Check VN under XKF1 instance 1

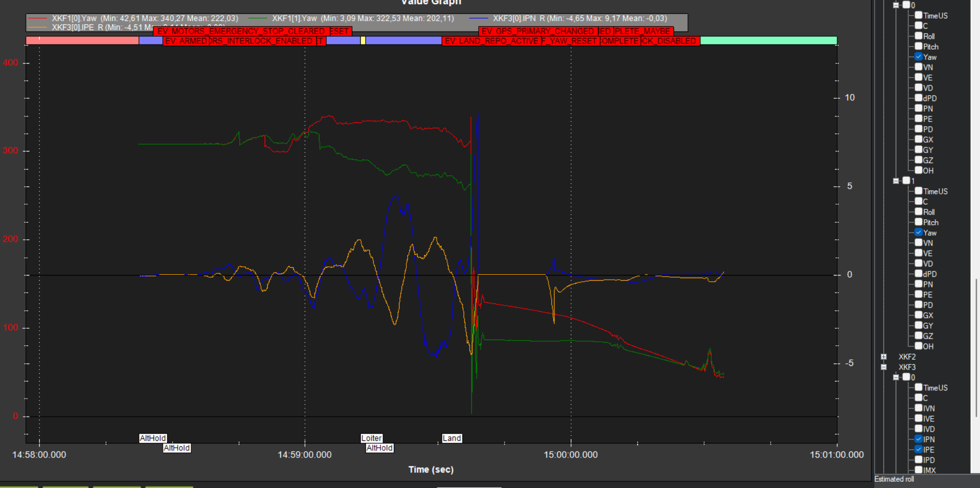918,243
